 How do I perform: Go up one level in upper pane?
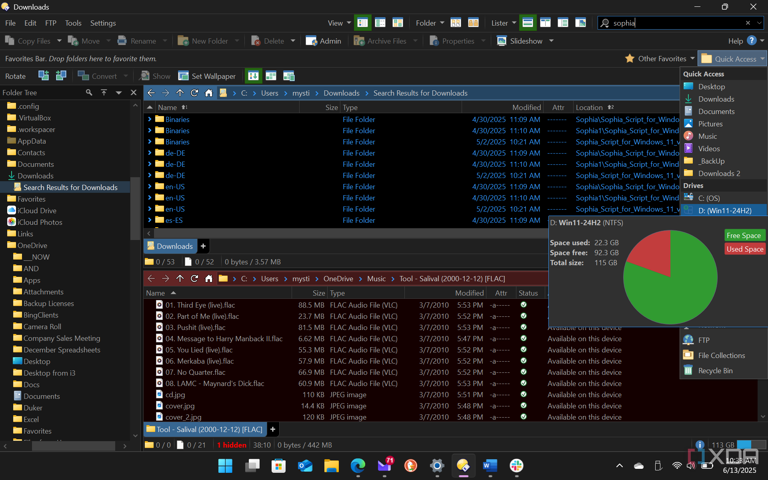tap(180, 93)
